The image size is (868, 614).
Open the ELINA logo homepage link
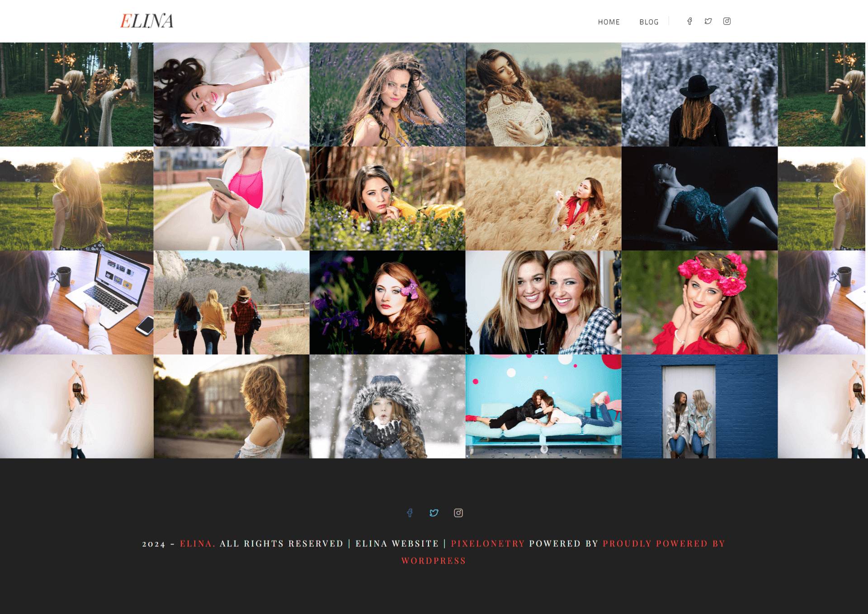(x=146, y=21)
